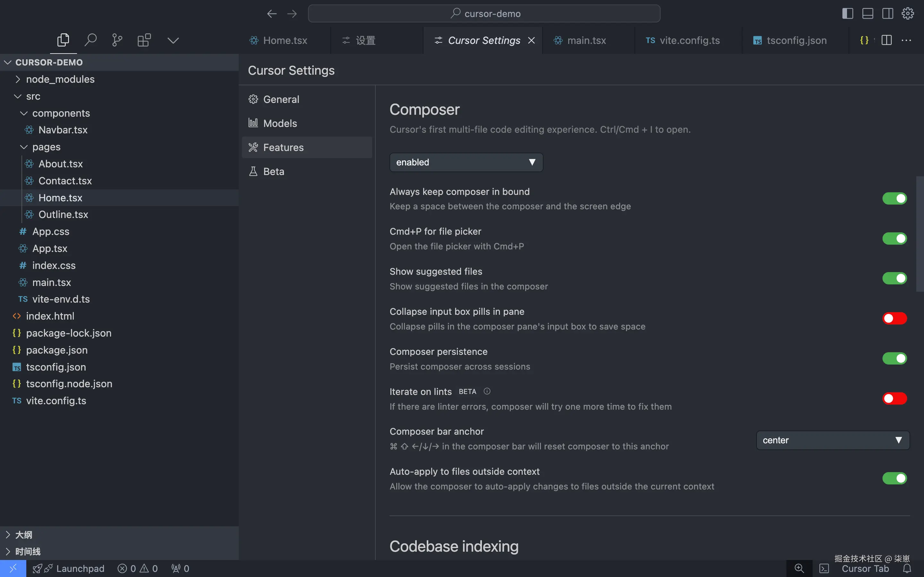The image size is (924, 577).
Task: Click the Explorer files icon
Action: coord(63,40)
